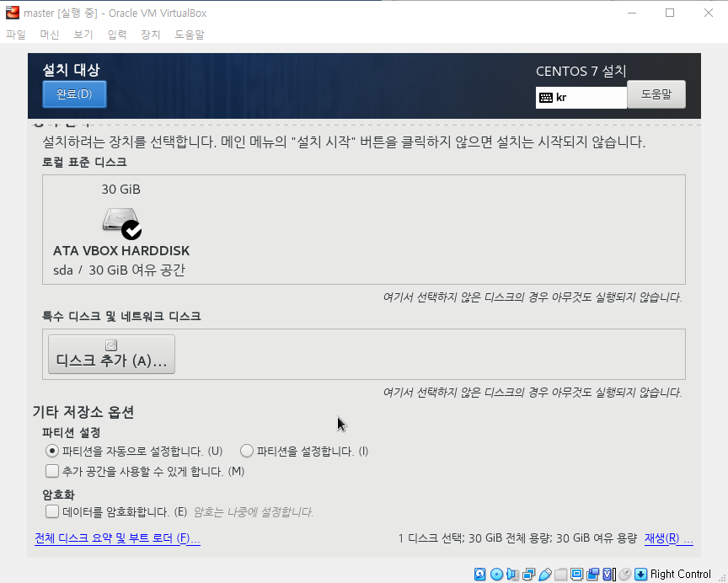
Task: Click the hard disk activity status icon
Action: [x=479, y=575]
